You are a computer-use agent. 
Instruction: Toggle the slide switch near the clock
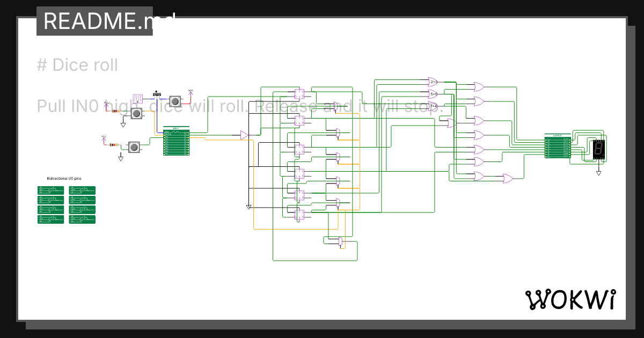(x=157, y=95)
